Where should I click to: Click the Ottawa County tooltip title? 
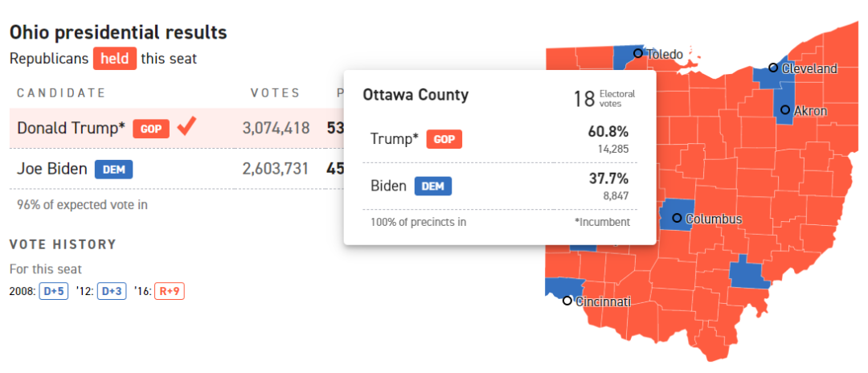tap(415, 95)
